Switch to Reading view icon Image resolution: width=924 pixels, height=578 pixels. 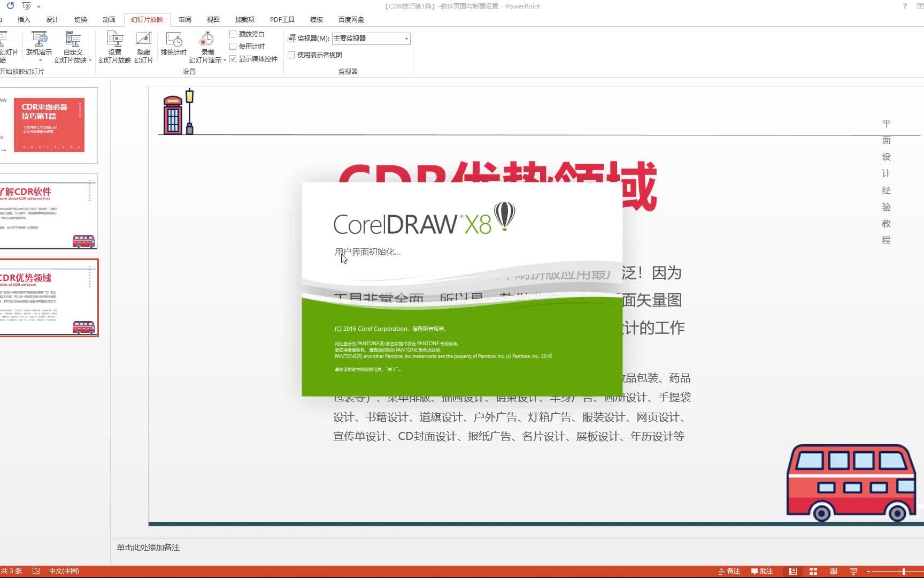point(833,571)
